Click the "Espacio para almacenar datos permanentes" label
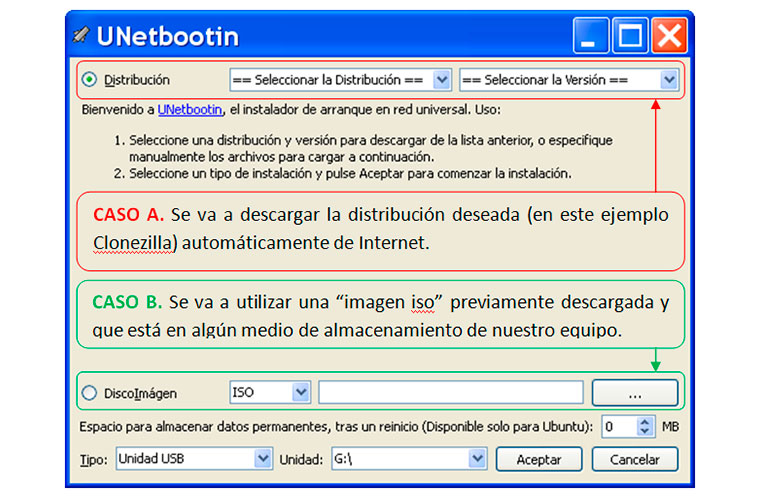Image resolution: width=760 pixels, height=498 pixels. coord(335,427)
